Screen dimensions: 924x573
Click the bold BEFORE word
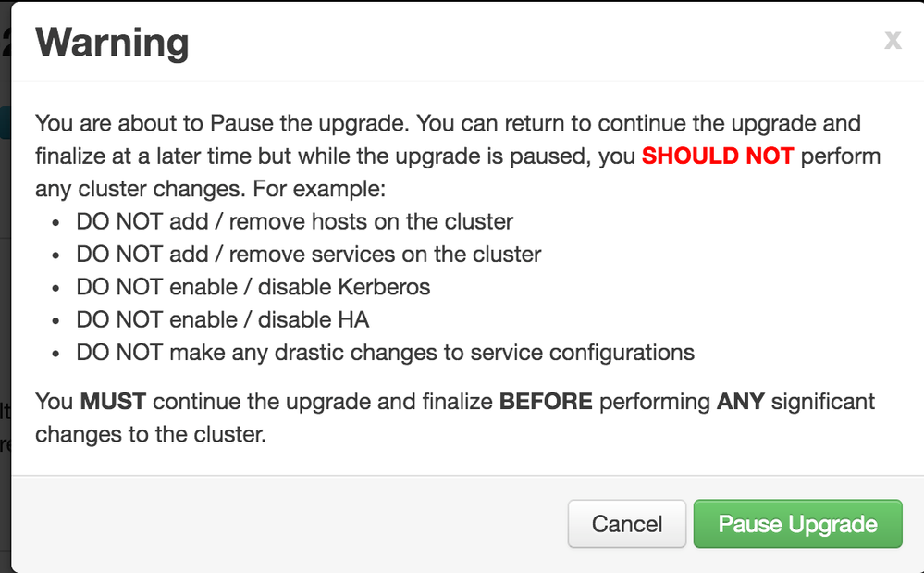point(546,402)
